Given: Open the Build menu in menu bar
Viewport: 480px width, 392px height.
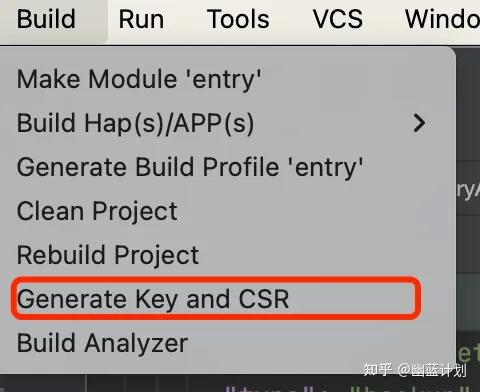Looking at the screenshot, I should point(46,19).
